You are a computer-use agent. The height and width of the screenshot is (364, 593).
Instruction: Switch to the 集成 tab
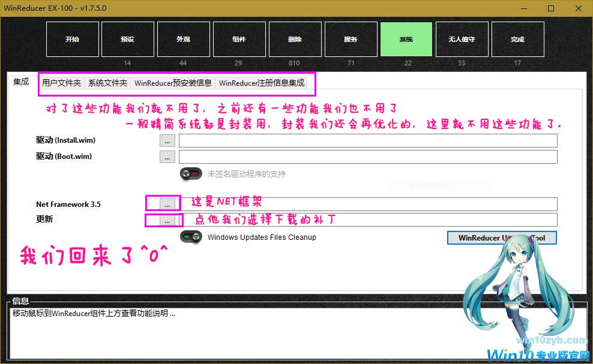(x=21, y=82)
